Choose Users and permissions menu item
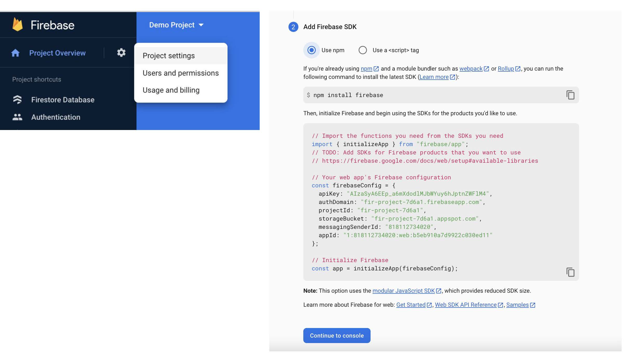Viewport: 644px width, 362px height. tap(181, 73)
